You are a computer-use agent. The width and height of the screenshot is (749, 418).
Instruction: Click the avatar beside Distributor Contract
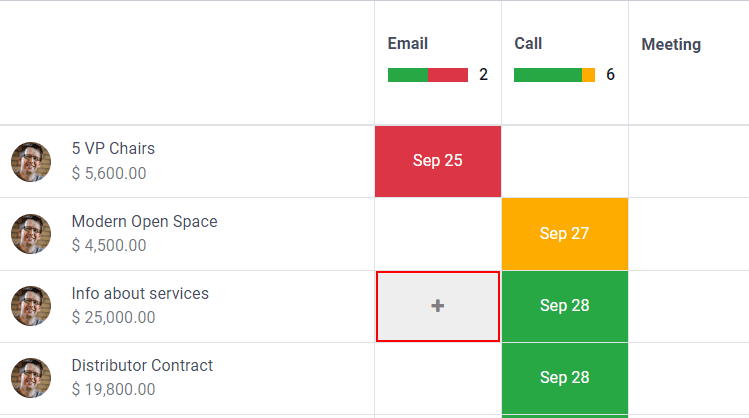pos(31,378)
